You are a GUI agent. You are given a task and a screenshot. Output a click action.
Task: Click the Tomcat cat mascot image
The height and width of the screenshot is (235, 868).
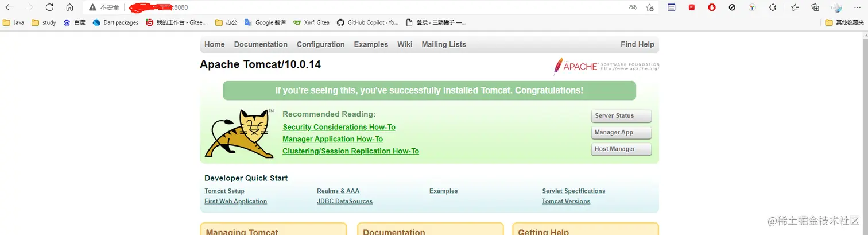(x=240, y=134)
